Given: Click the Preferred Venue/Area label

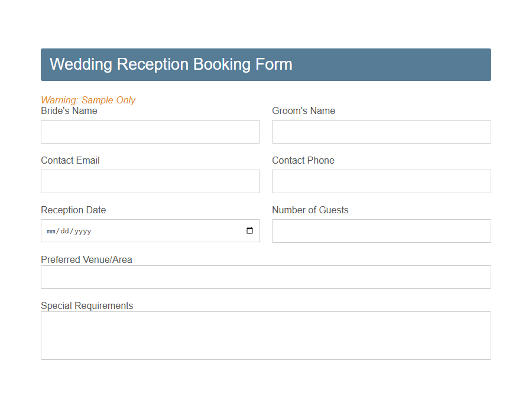Looking at the screenshot, I should coord(86,259).
